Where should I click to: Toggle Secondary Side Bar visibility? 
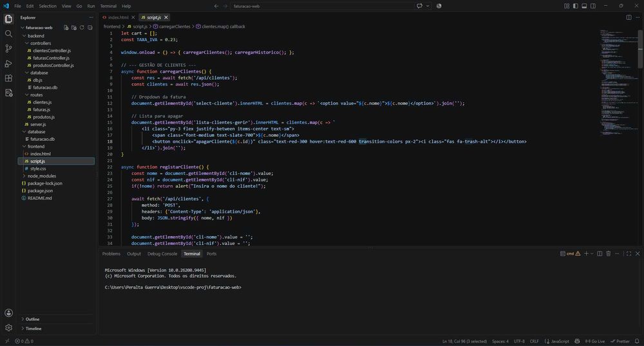coord(593,6)
